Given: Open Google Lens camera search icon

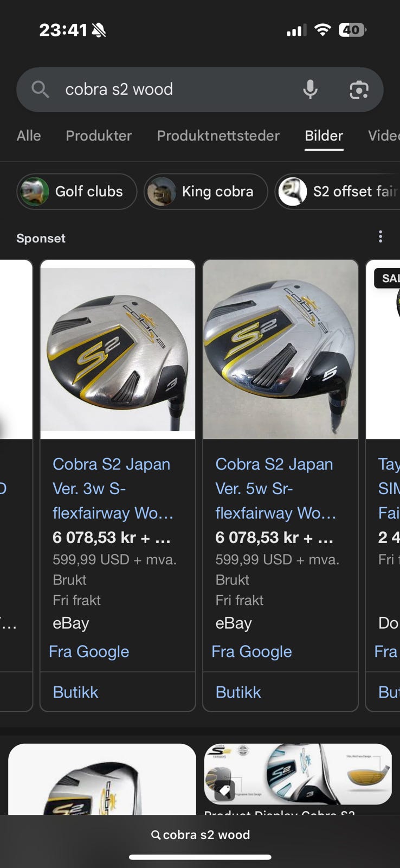Looking at the screenshot, I should [x=359, y=90].
